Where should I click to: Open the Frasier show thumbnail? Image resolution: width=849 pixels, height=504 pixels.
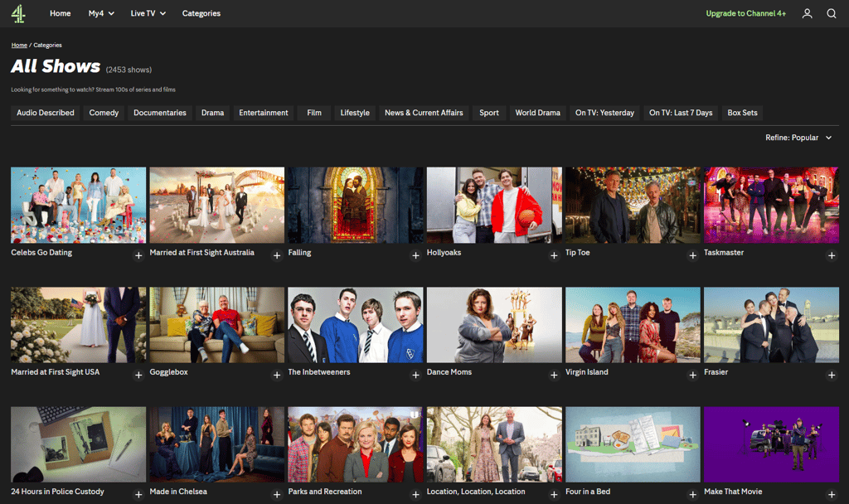click(772, 325)
